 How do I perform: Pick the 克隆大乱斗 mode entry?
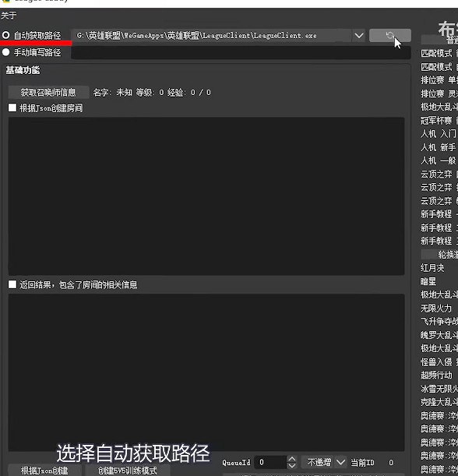439,402
